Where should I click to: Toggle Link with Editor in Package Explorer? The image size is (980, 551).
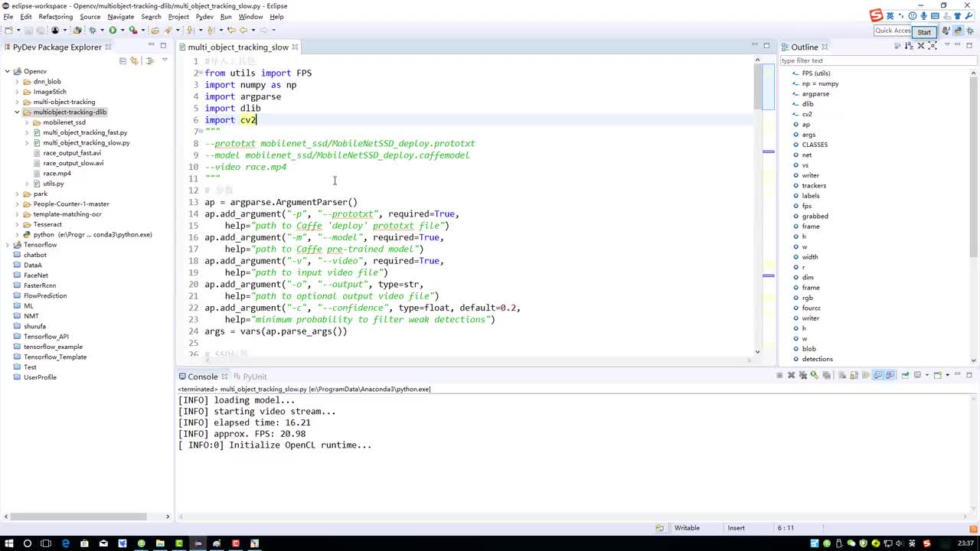click(x=134, y=60)
